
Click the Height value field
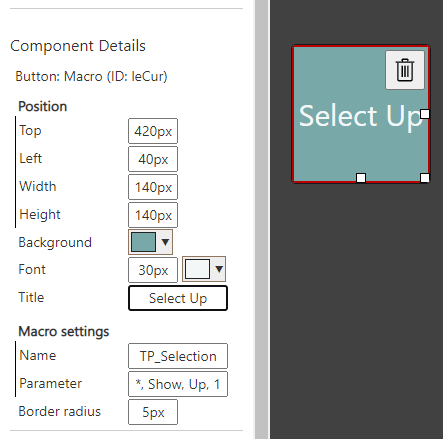click(x=153, y=215)
